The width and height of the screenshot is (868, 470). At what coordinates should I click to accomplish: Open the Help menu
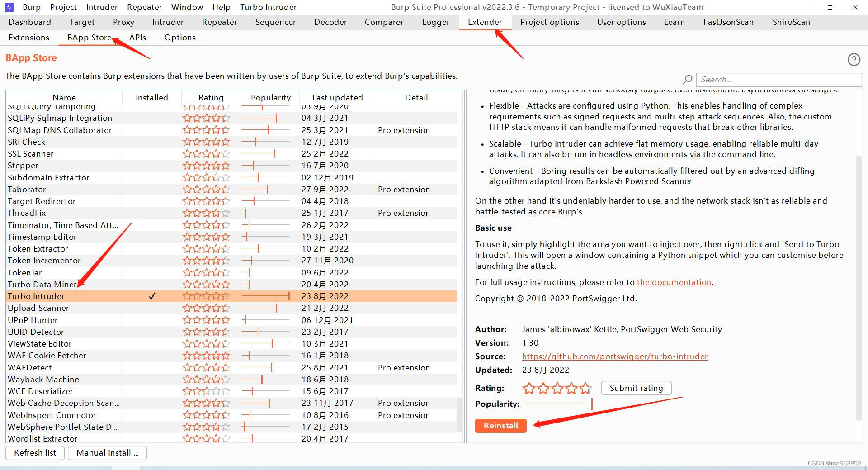tap(222, 7)
